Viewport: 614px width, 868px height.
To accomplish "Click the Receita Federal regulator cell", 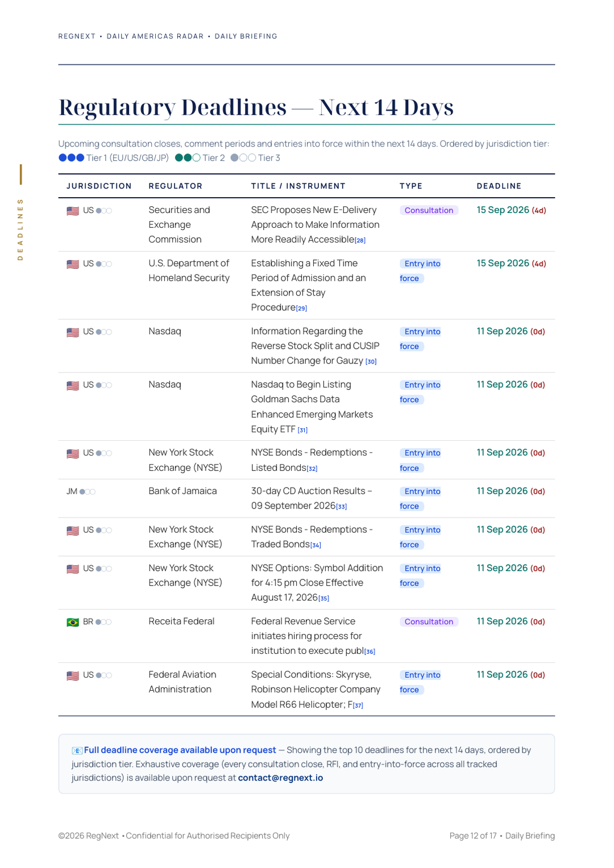I will (181, 621).
